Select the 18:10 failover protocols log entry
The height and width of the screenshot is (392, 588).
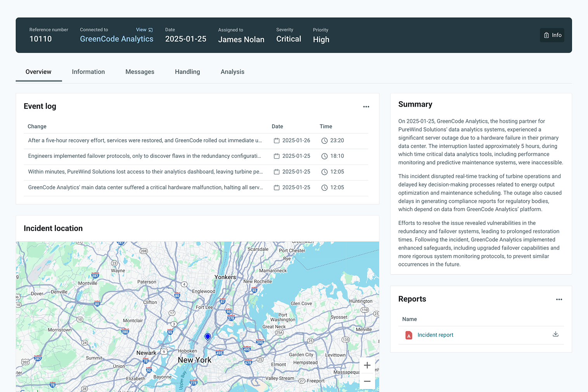[144, 156]
